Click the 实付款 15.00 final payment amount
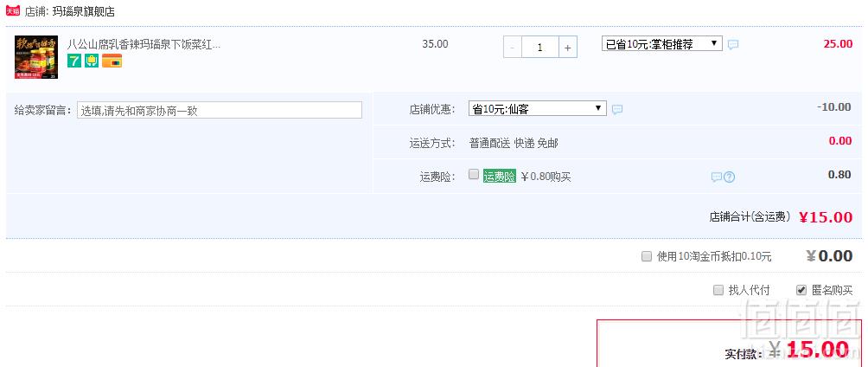This screenshot has height=367, width=868. (x=817, y=350)
